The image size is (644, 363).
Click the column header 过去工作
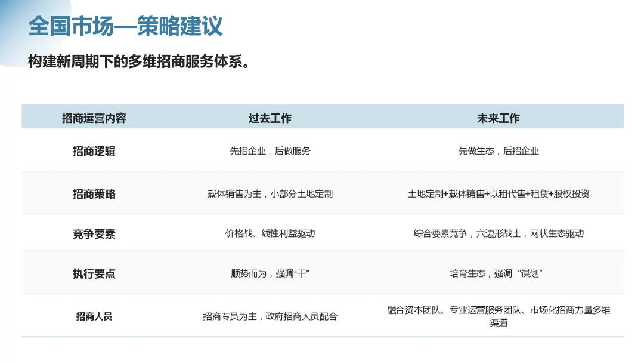(x=270, y=118)
